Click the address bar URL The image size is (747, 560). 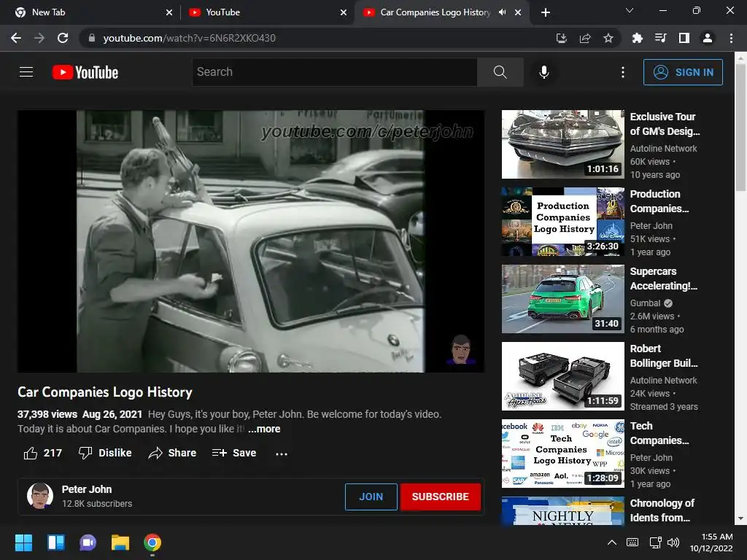[x=189, y=38]
